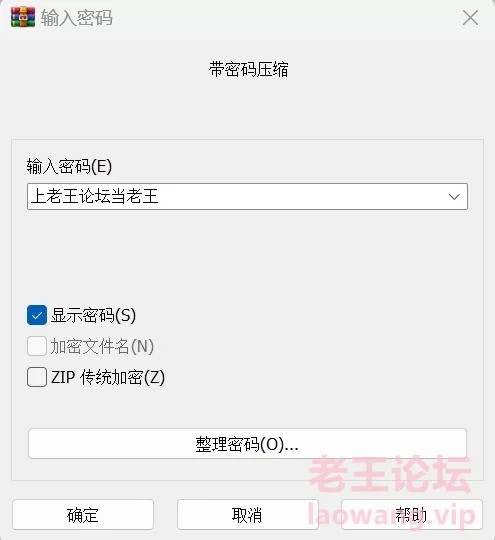
Task: Open the 整理密码(O)... dialog
Action: [x=247, y=444]
